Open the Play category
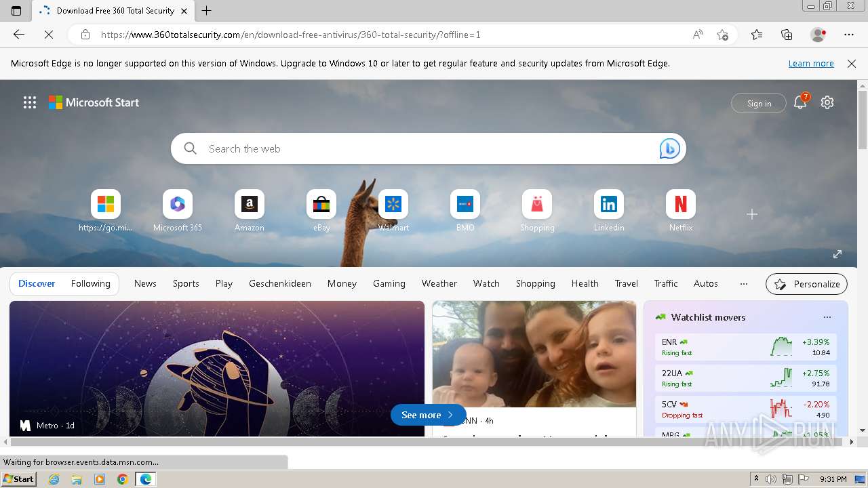This screenshot has height=488, width=868. coord(224,283)
